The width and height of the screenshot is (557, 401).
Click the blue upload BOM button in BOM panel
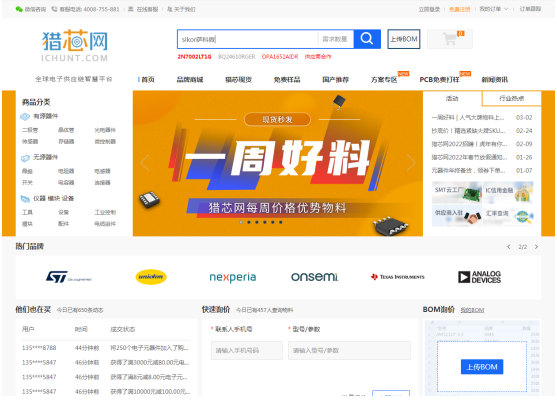[482, 367]
